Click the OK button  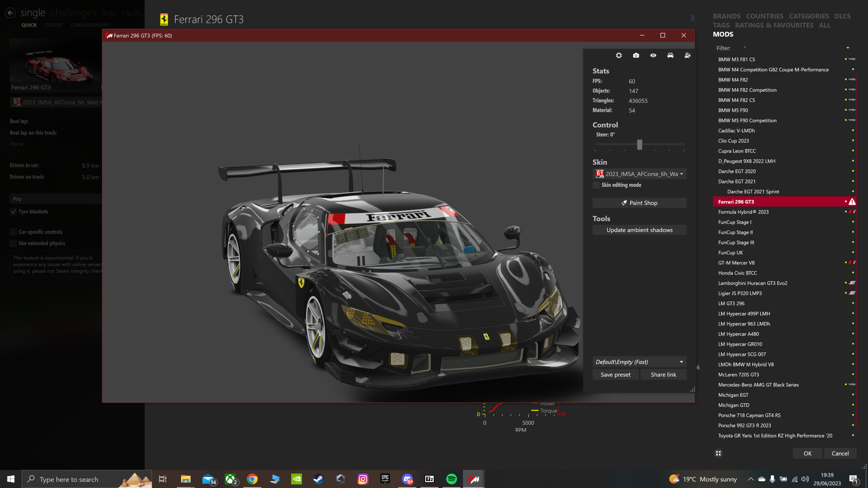(x=807, y=453)
